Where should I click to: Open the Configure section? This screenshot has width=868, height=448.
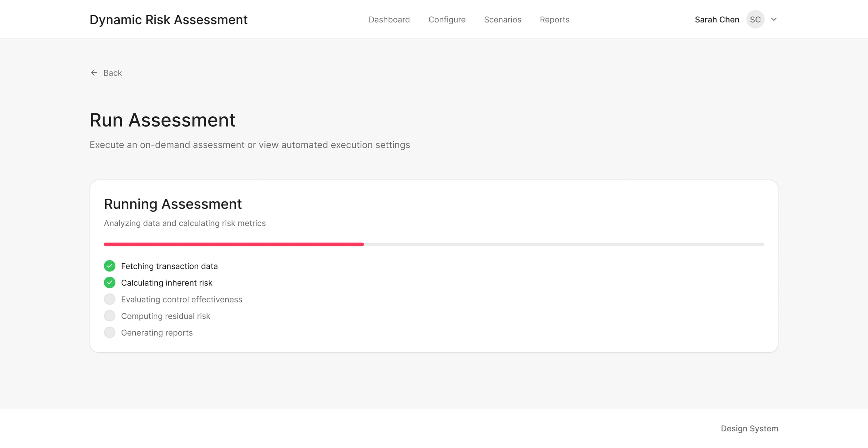(447, 20)
